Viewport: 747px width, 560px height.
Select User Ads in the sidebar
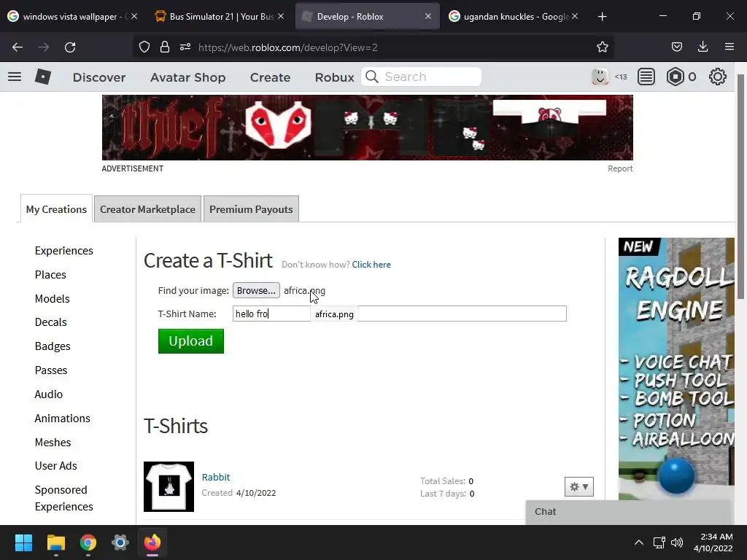tap(55, 466)
